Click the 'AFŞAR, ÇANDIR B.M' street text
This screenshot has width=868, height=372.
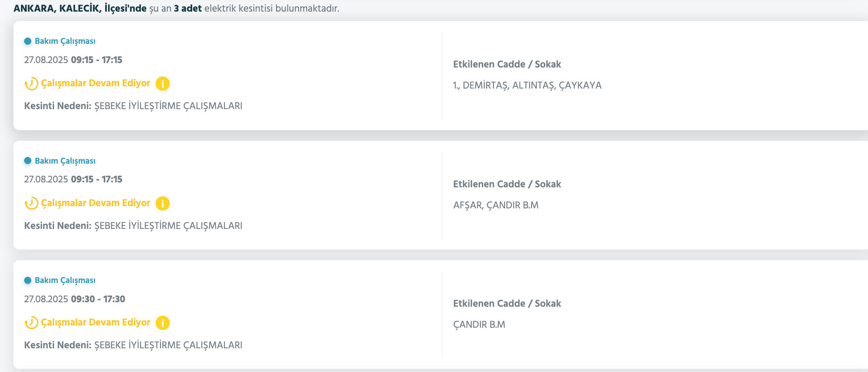(496, 205)
